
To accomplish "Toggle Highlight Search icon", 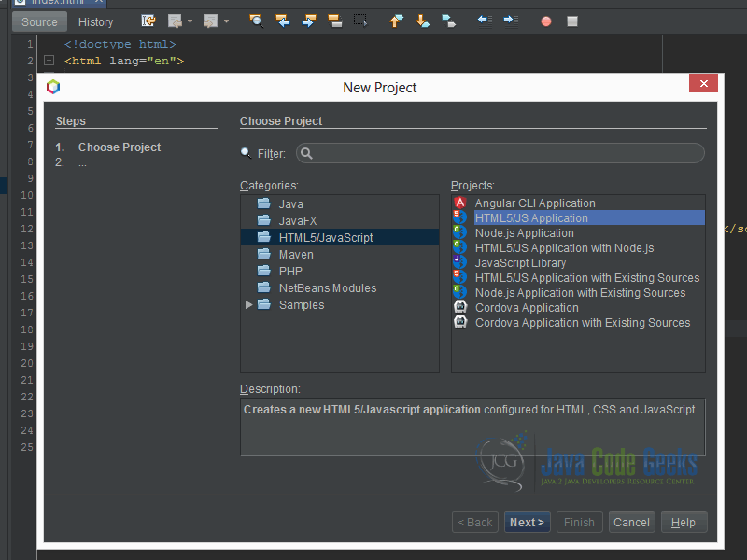I will tap(335, 21).
